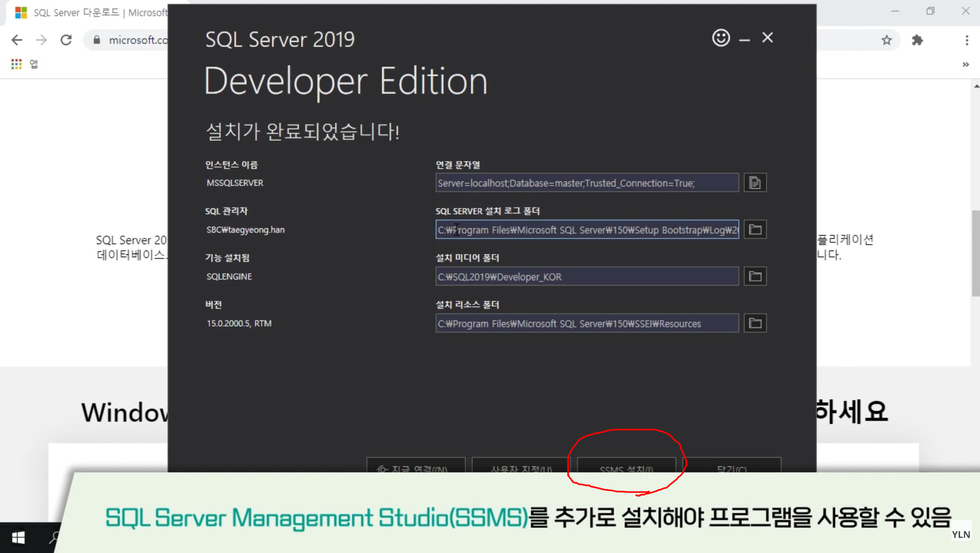Reload the Microsoft page in Chrome
The height and width of the screenshot is (553, 980).
point(66,40)
